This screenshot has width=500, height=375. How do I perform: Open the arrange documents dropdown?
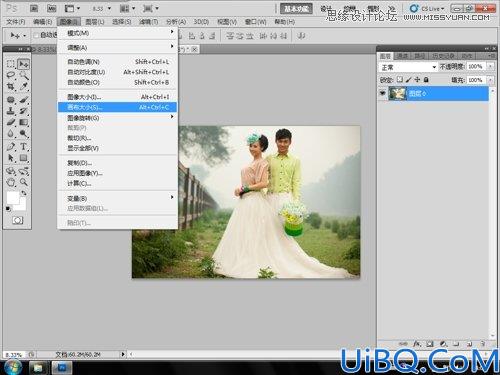pyautogui.click(x=127, y=8)
